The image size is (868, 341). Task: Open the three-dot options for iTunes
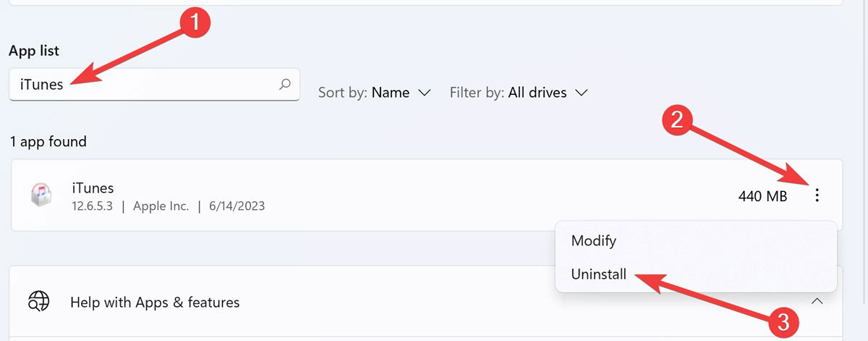click(817, 195)
